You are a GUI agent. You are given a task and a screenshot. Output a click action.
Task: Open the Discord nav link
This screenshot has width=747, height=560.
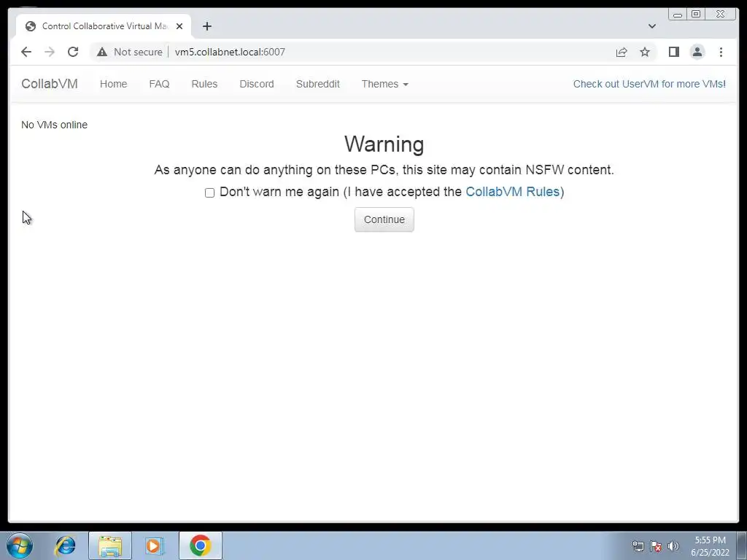(257, 84)
